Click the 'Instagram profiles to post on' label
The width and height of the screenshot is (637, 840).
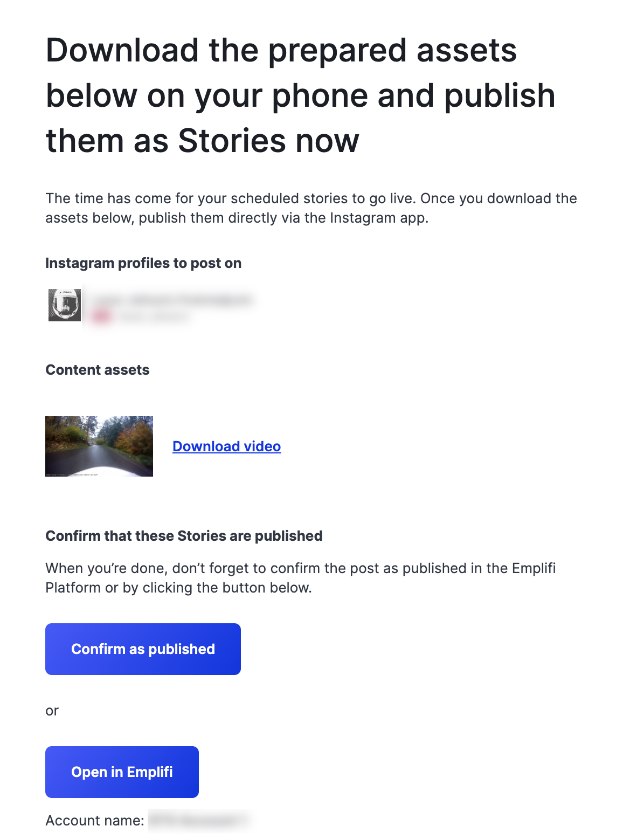click(143, 263)
